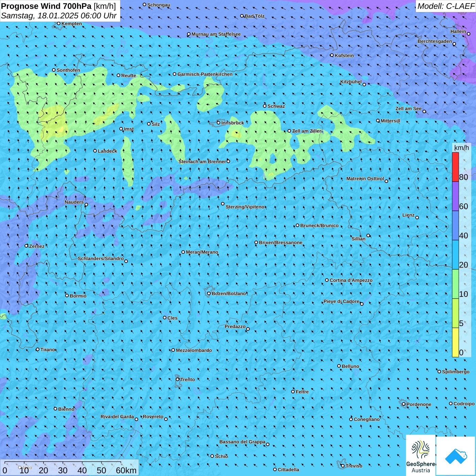476x476 pixels.
Task: Click the Bad Tölz city label
Action: [254, 16]
